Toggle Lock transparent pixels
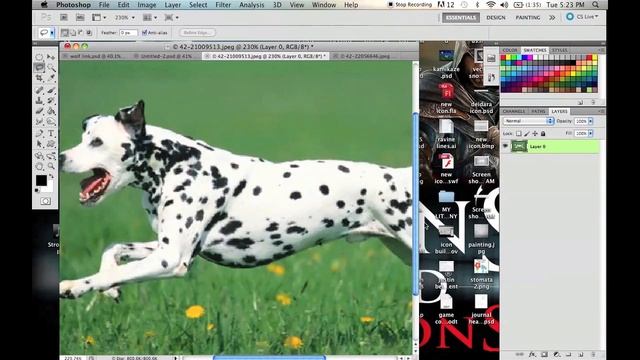Image resolution: width=640 pixels, height=360 pixels. (x=518, y=133)
